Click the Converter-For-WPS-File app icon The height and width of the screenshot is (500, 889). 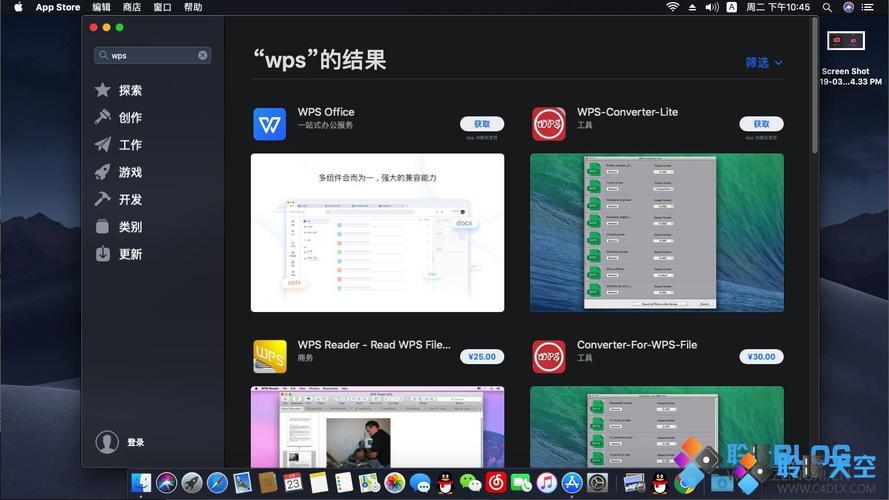548,357
